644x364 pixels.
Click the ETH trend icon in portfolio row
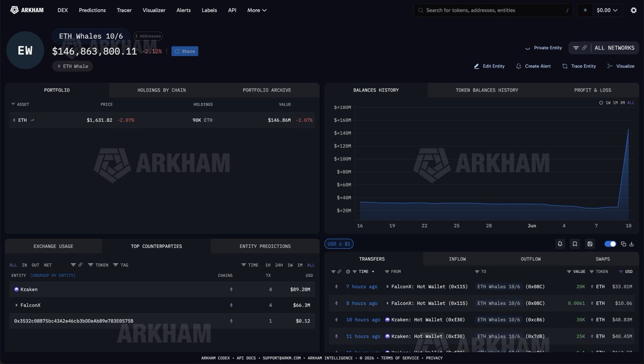[32, 120]
